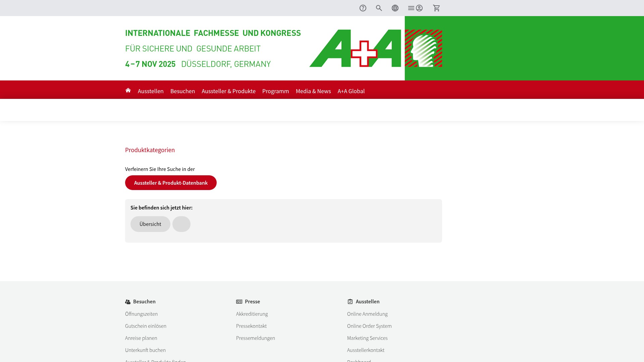Screen dimensions: 644x362
Task: Click the Übersicht breadcrumb pill
Action: 150,224
